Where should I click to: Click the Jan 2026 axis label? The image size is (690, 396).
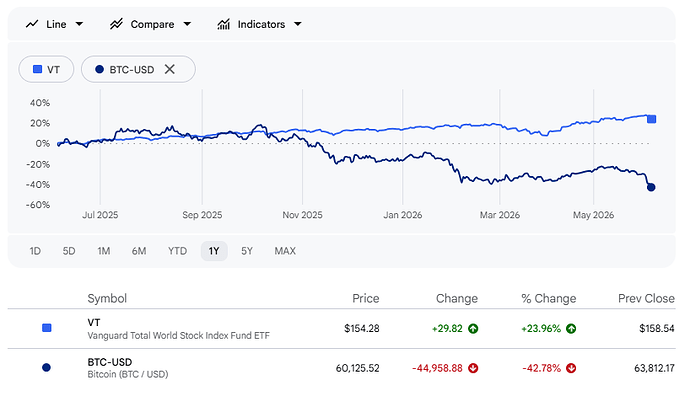point(403,215)
